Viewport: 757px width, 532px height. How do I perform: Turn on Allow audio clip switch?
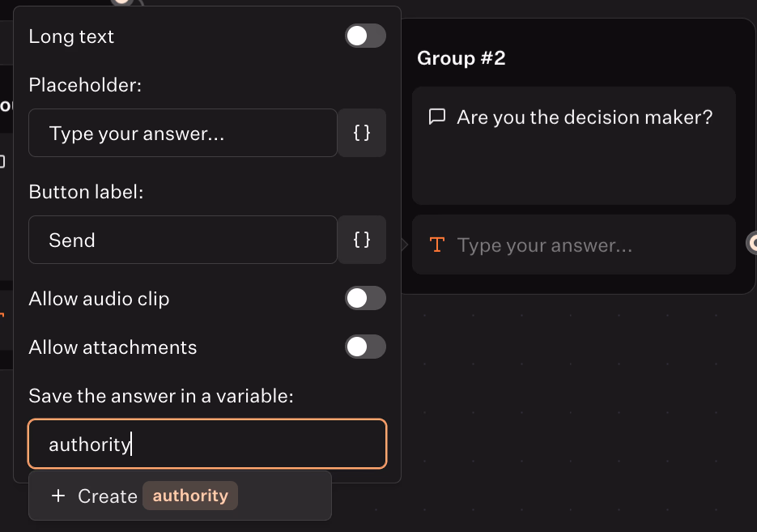point(365,299)
